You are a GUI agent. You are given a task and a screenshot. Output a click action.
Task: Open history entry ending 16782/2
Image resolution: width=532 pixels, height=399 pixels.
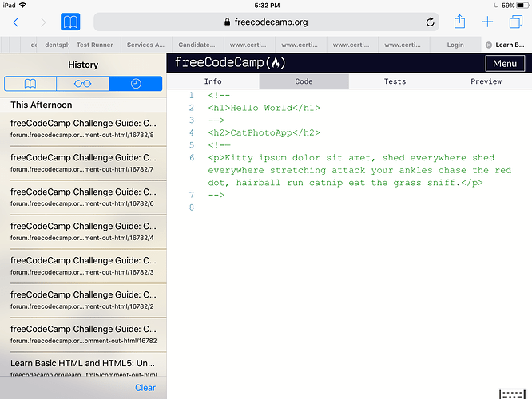tap(83, 300)
